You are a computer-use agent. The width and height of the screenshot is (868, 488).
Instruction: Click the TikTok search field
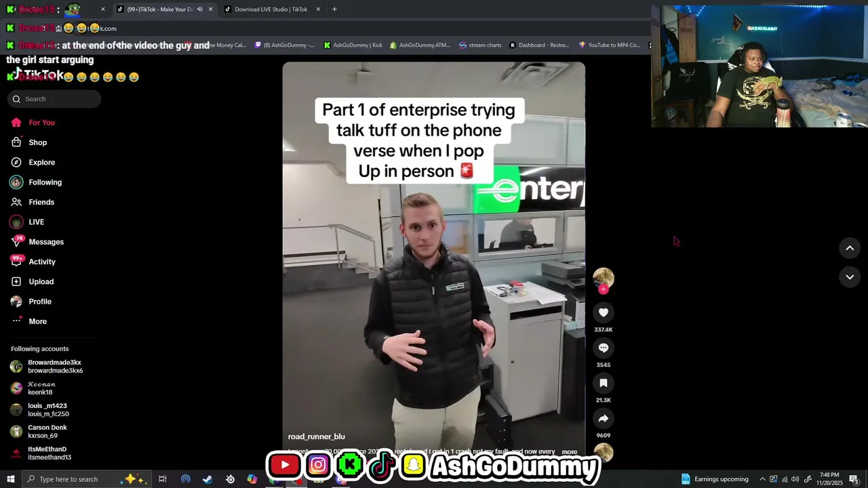pyautogui.click(x=54, y=99)
